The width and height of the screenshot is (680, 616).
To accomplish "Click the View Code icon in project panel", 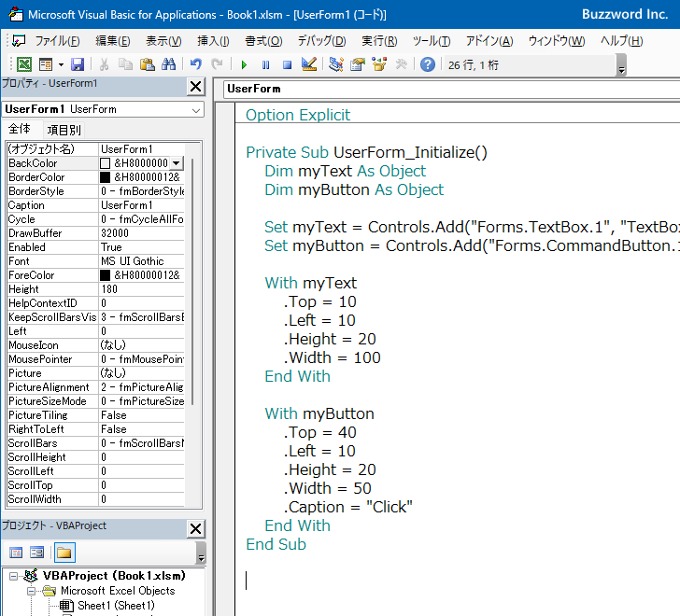I will [16, 553].
